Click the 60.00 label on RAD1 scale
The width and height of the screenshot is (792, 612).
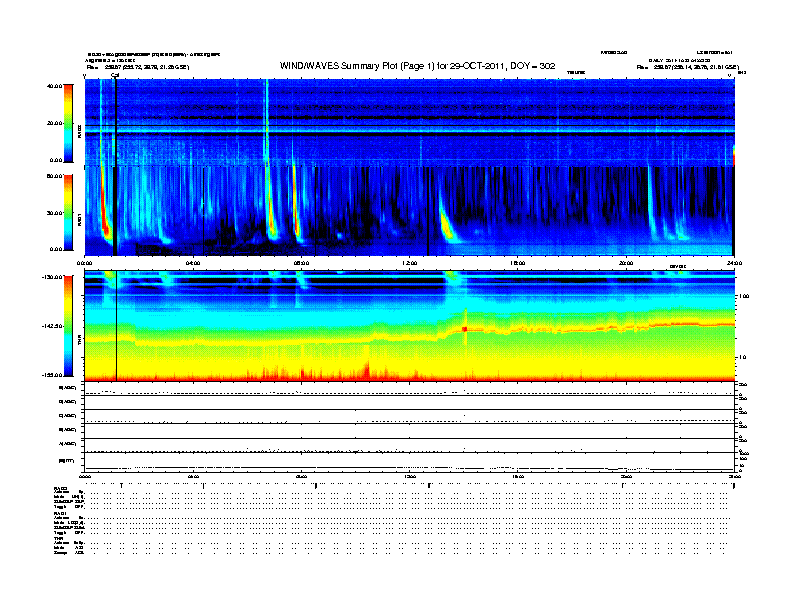click(x=55, y=176)
